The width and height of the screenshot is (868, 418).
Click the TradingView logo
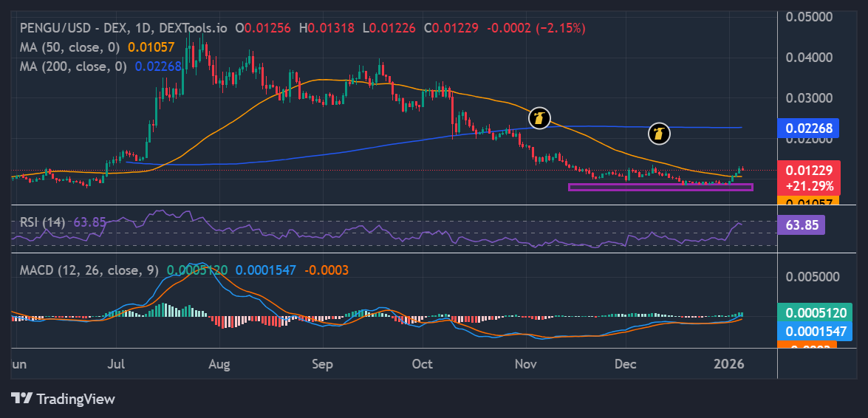click(x=64, y=399)
